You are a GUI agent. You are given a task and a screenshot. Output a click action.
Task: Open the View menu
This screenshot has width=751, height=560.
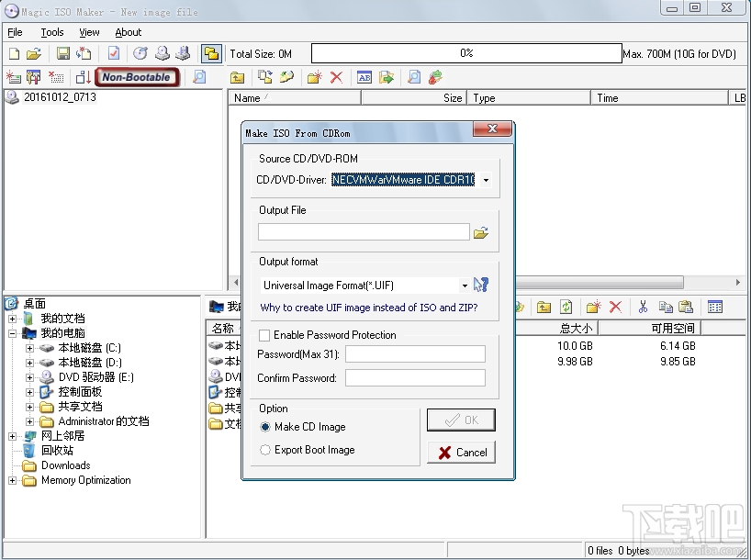[x=89, y=32]
